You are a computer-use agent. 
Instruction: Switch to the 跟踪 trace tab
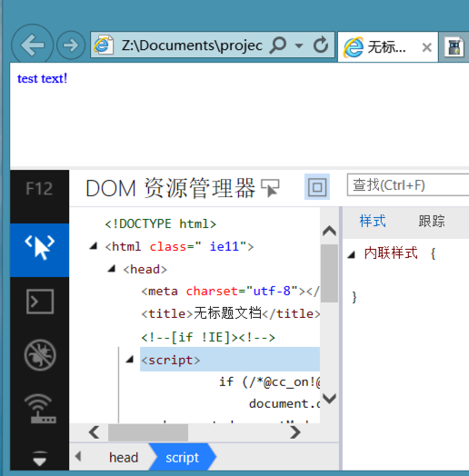coord(432,221)
